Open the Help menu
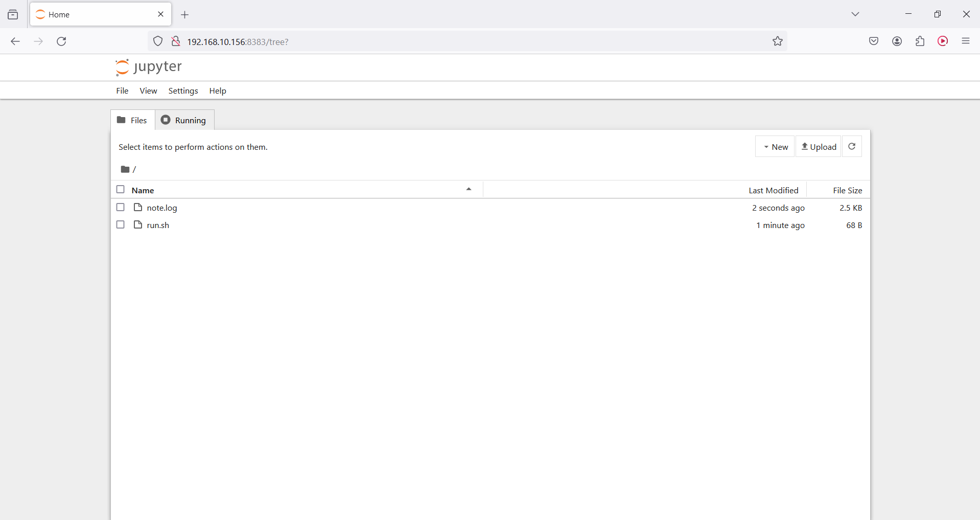Viewport: 980px width, 520px height. (218, 91)
